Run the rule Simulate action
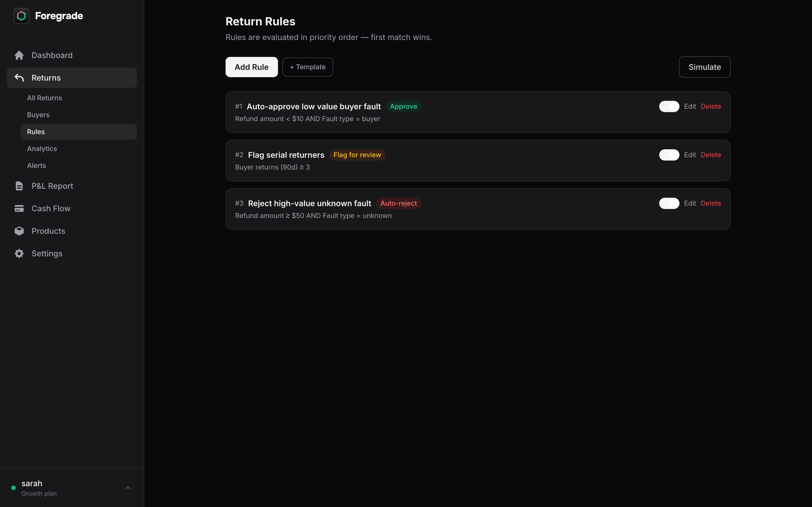Viewport: 812px width, 507px height. pyautogui.click(x=704, y=67)
